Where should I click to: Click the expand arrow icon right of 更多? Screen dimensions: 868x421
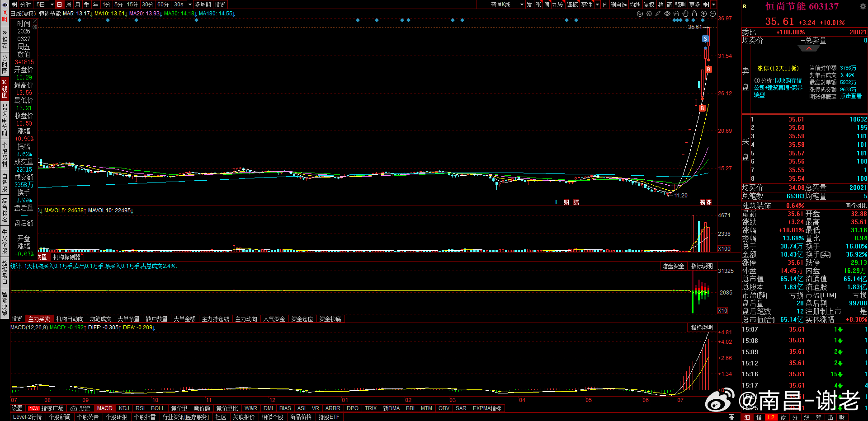tap(706, 5)
